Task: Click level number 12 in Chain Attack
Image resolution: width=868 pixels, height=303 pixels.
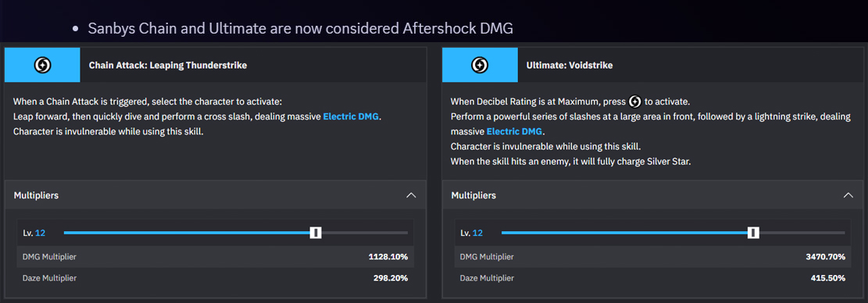Action: click(40, 233)
